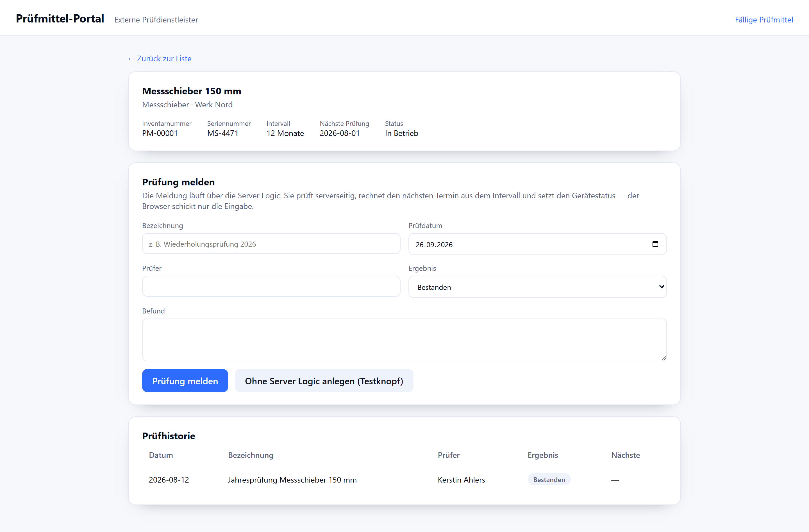Focus the Prüfer input field
The height and width of the screenshot is (532, 809).
(271, 286)
